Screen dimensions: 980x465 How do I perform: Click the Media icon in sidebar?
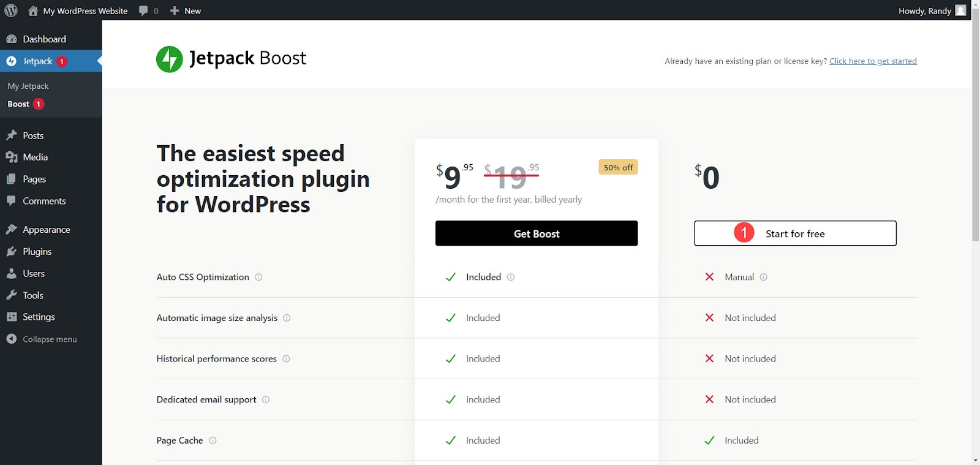pyautogui.click(x=12, y=157)
